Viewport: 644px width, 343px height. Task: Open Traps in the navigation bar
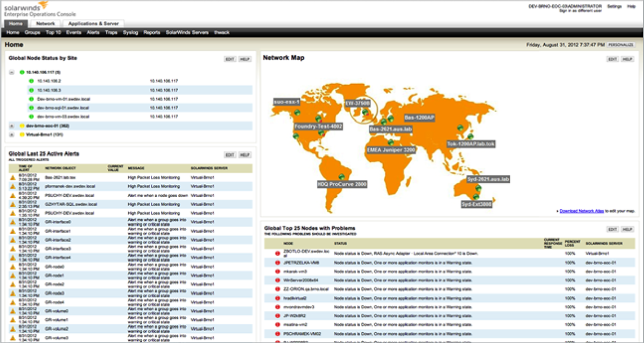click(x=112, y=33)
